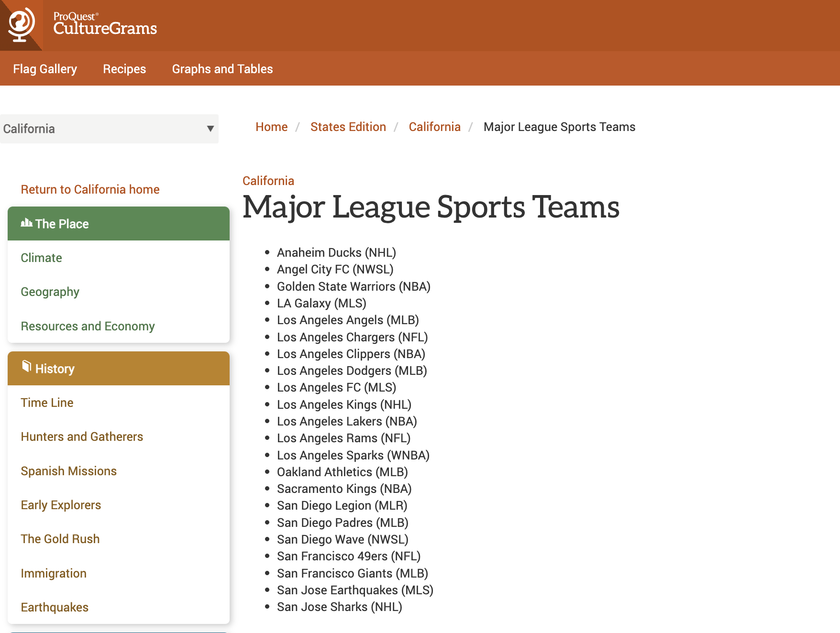Click the Major League Sports Teams heading
Viewport: 840px width, 633px height.
(x=431, y=207)
